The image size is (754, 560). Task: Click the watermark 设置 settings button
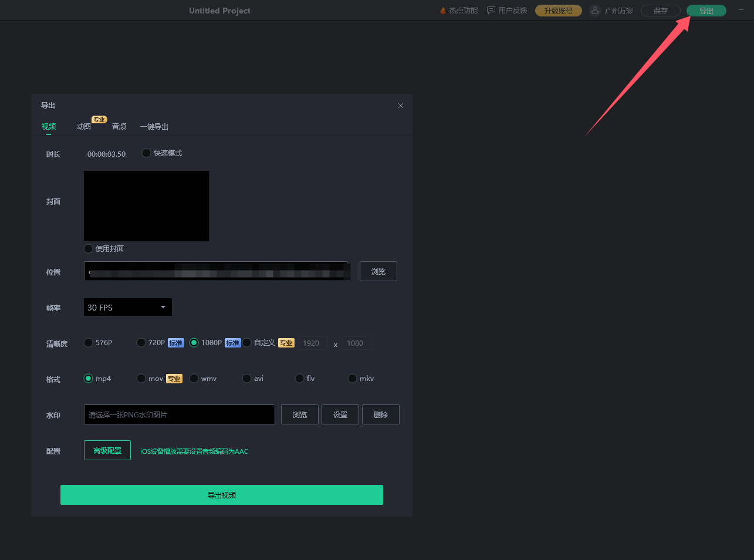click(340, 414)
